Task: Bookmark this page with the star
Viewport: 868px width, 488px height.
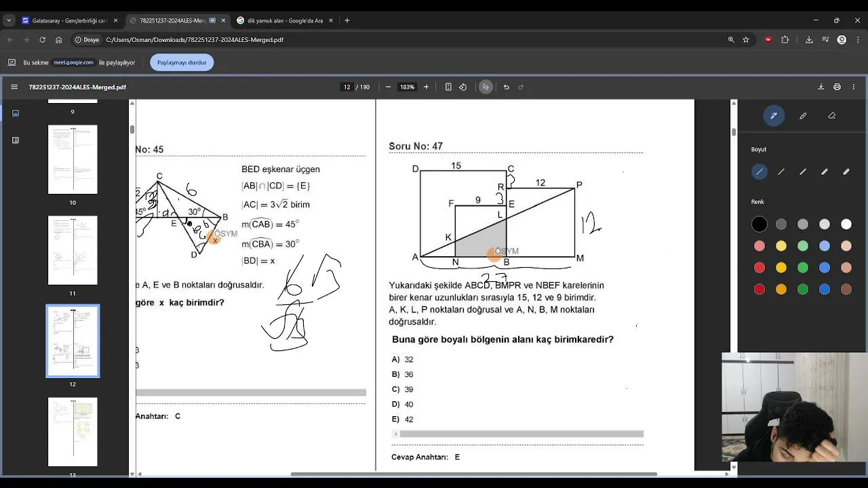Action: pos(746,40)
